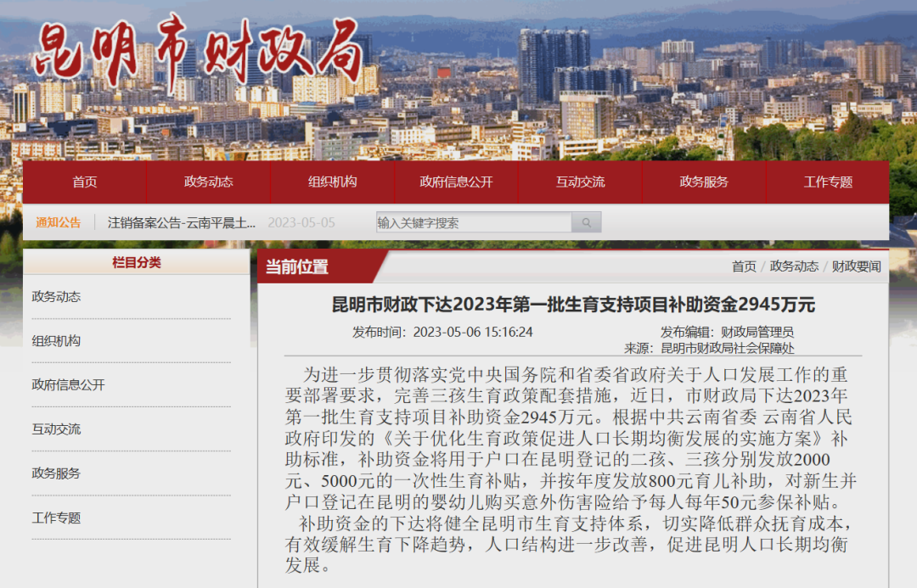Open the 首页 navigation menu item
The width and height of the screenshot is (917, 588).
[x=85, y=182]
